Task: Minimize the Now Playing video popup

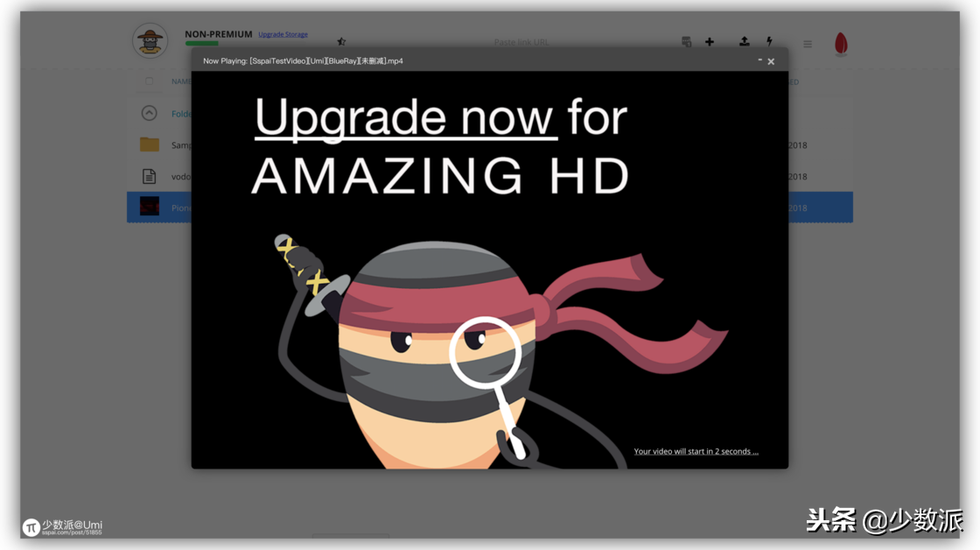Action: (x=760, y=60)
